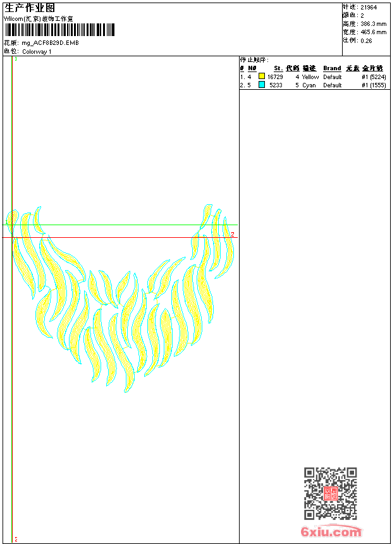Image resolution: width=392 pixels, height=544 pixels.
Task: Click the Wilcom(汇京) studio name text
Action: click(x=39, y=19)
